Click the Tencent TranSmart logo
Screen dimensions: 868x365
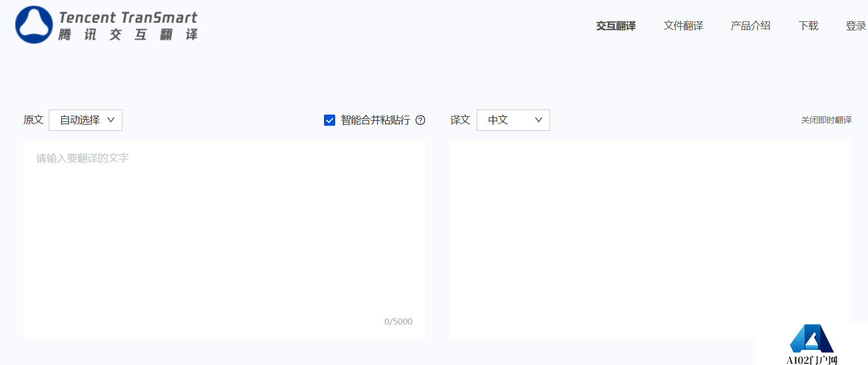click(107, 25)
